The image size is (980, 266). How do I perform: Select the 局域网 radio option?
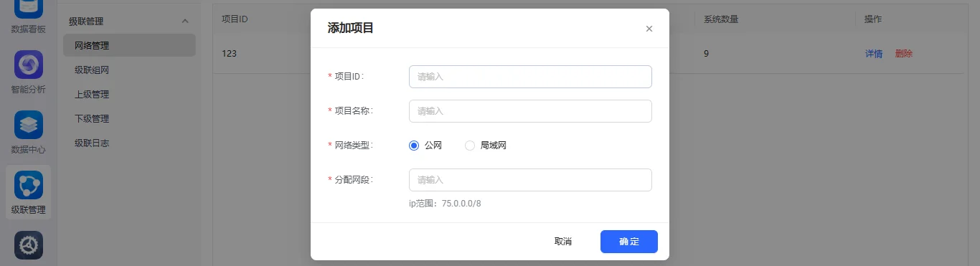coord(470,146)
